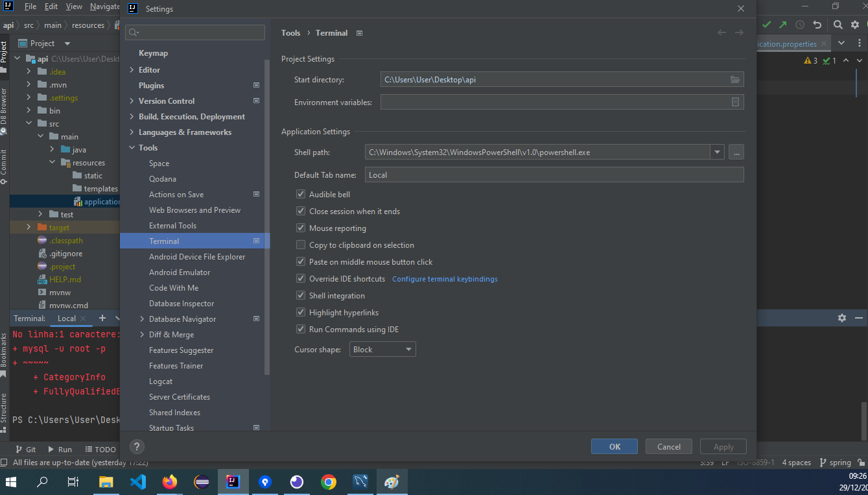The height and width of the screenshot is (495, 868).
Task: Click Git commit green checkmark icon
Action: tap(767, 25)
